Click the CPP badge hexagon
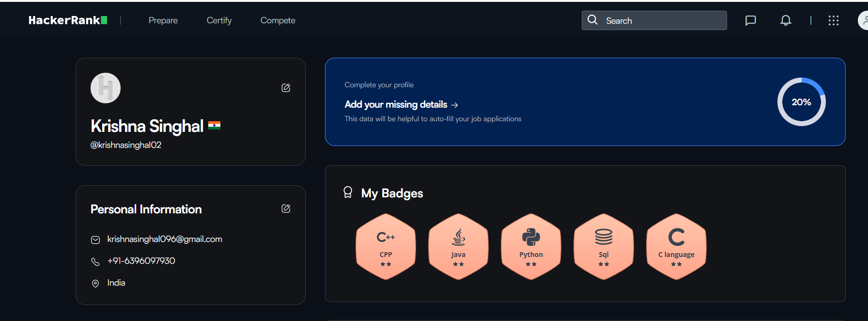Viewport: 868px width, 321px height. [386, 246]
